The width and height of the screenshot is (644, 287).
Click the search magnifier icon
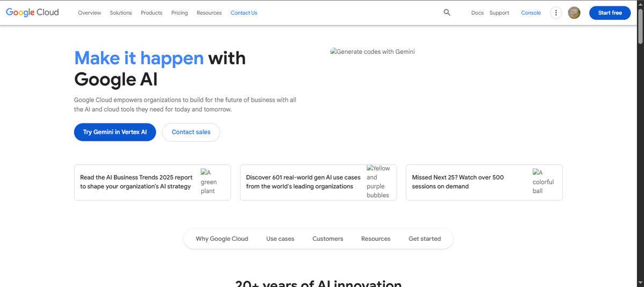[447, 13]
